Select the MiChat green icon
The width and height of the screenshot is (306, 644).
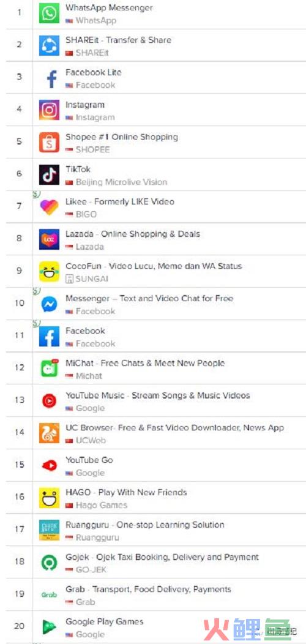(x=50, y=369)
